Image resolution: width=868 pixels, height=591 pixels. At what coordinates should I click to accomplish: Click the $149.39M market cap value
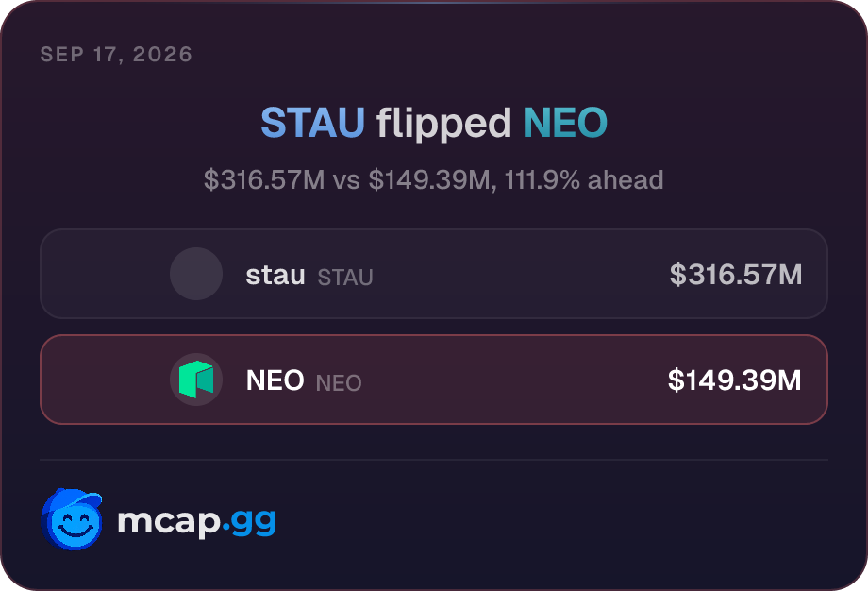pos(735,380)
